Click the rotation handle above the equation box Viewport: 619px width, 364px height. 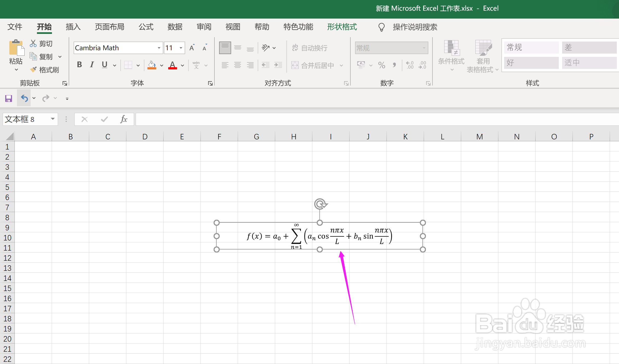pyautogui.click(x=320, y=204)
